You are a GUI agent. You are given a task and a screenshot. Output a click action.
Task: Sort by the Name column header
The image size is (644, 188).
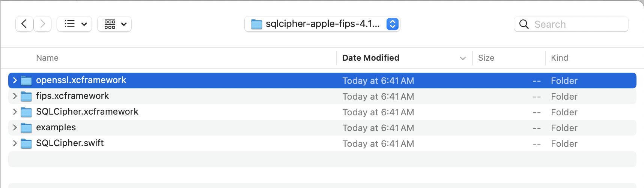(47, 58)
